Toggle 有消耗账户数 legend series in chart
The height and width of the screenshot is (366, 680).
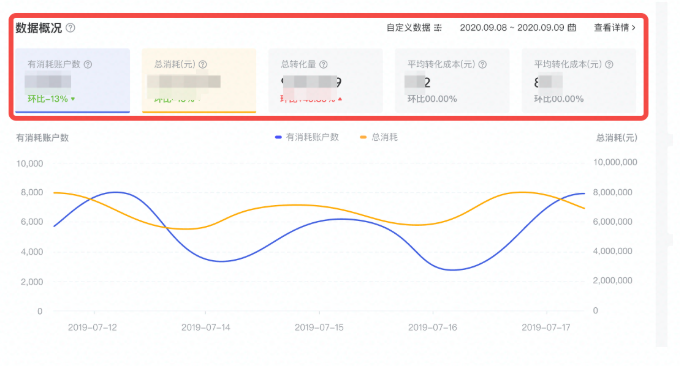(307, 137)
